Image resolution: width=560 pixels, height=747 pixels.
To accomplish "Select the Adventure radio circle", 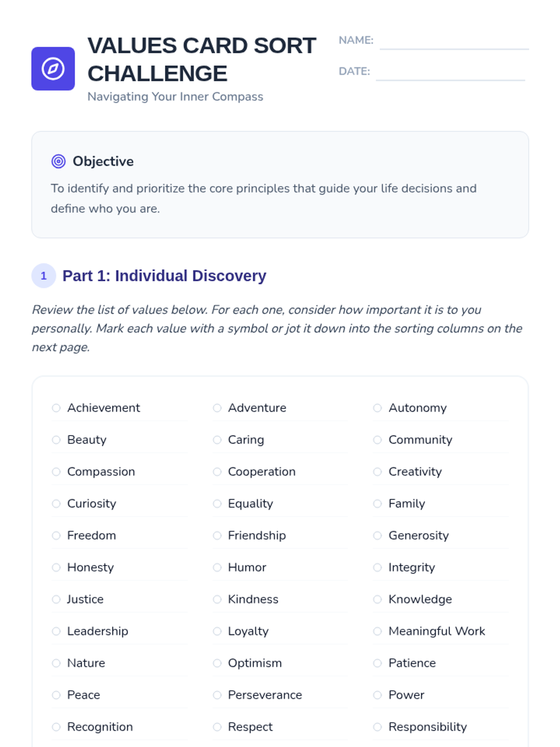I will tap(217, 408).
